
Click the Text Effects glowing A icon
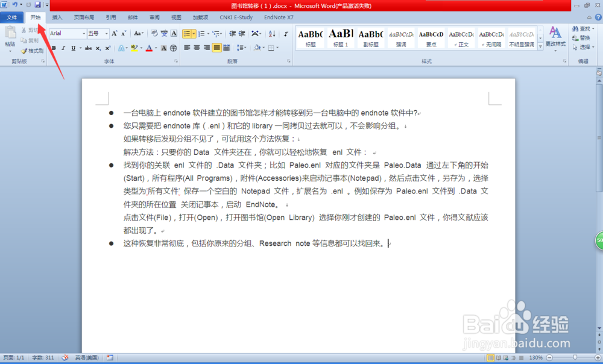click(121, 48)
